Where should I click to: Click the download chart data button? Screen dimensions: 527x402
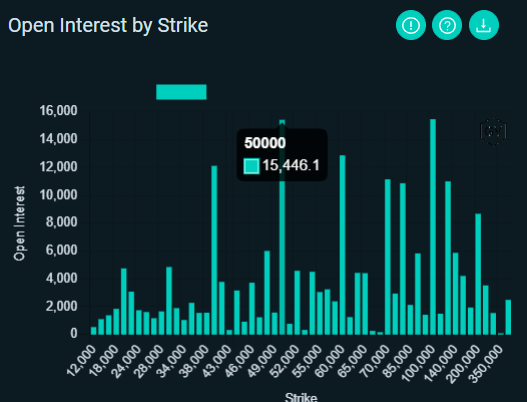pos(484,25)
